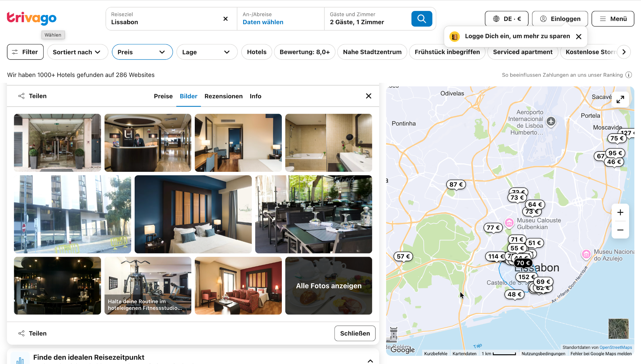Open the Gäste und Zimmer selector
This screenshot has width=641, height=364.
368,19
